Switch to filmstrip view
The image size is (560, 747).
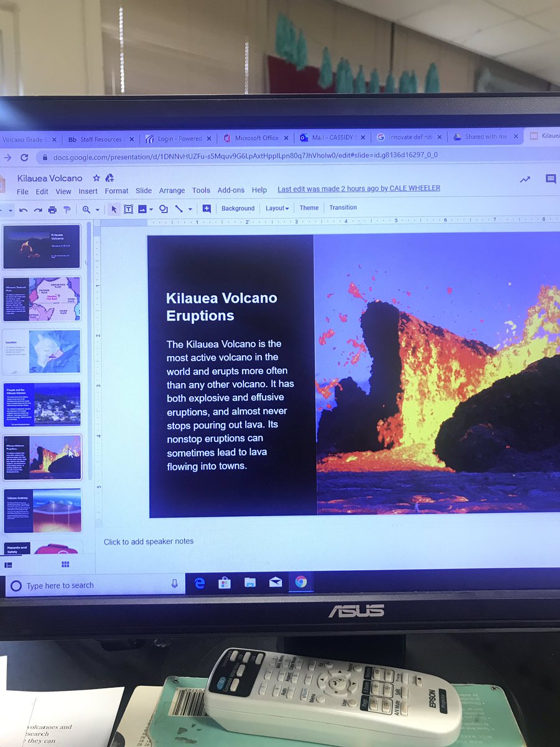(x=9, y=565)
